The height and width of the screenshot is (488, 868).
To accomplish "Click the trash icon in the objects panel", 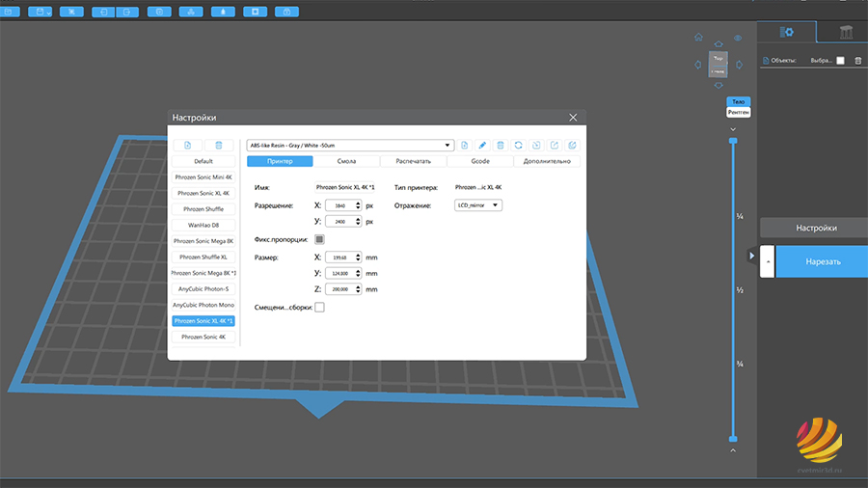I will (858, 61).
